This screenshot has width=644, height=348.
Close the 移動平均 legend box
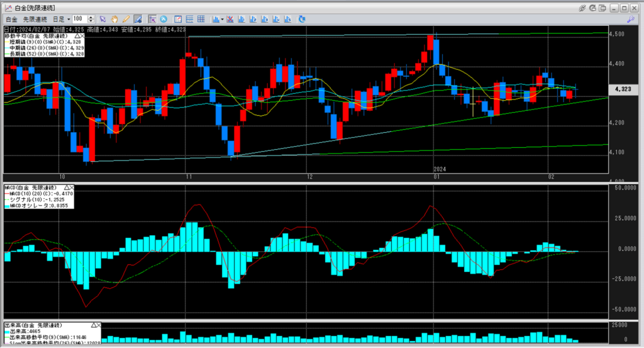click(82, 36)
